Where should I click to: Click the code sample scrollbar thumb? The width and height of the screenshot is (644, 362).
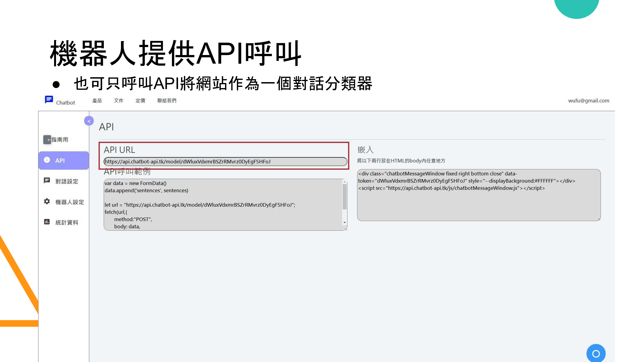pyautogui.click(x=345, y=197)
